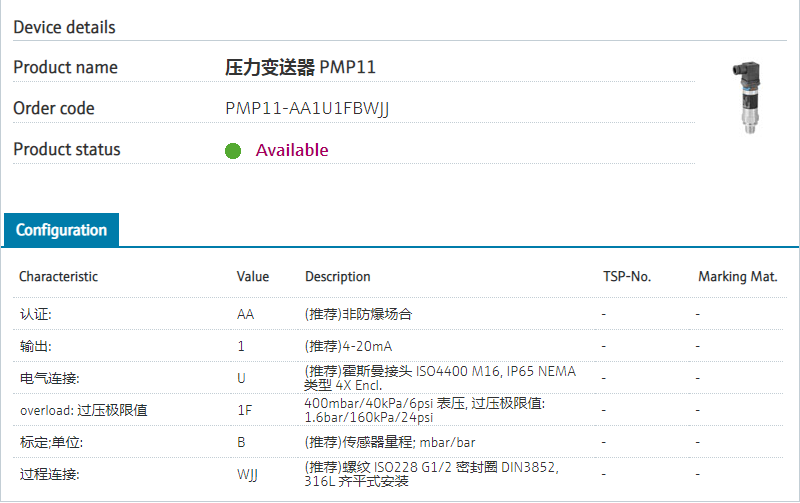Click the Value column header
Viewport: 800px width, 503px height.
click(x=252, y=276)
